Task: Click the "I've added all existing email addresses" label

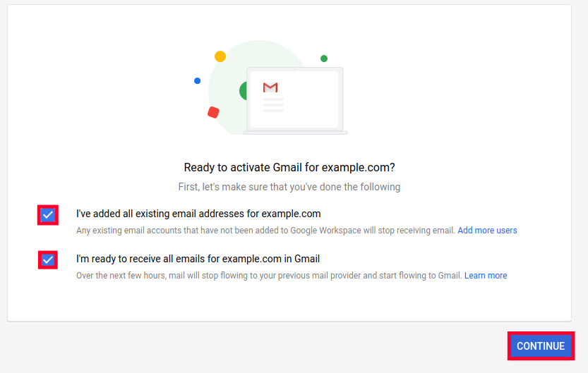Action: click(x=198, y=214)
